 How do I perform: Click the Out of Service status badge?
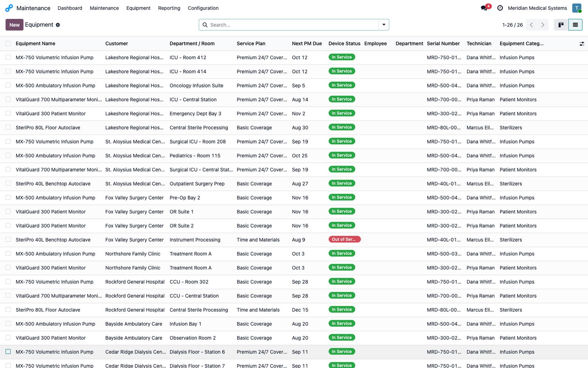pos(344,239)
